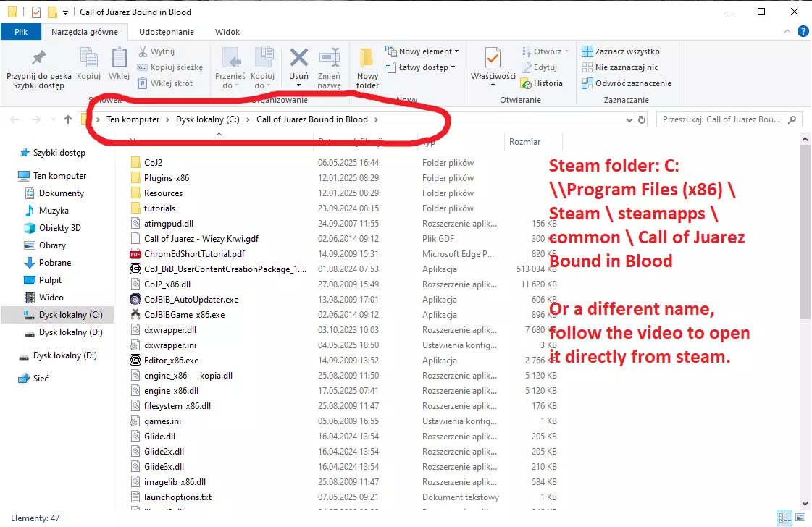Open Nowy element dropdown
Screen dimensions: 812x527
coord(422,51)
